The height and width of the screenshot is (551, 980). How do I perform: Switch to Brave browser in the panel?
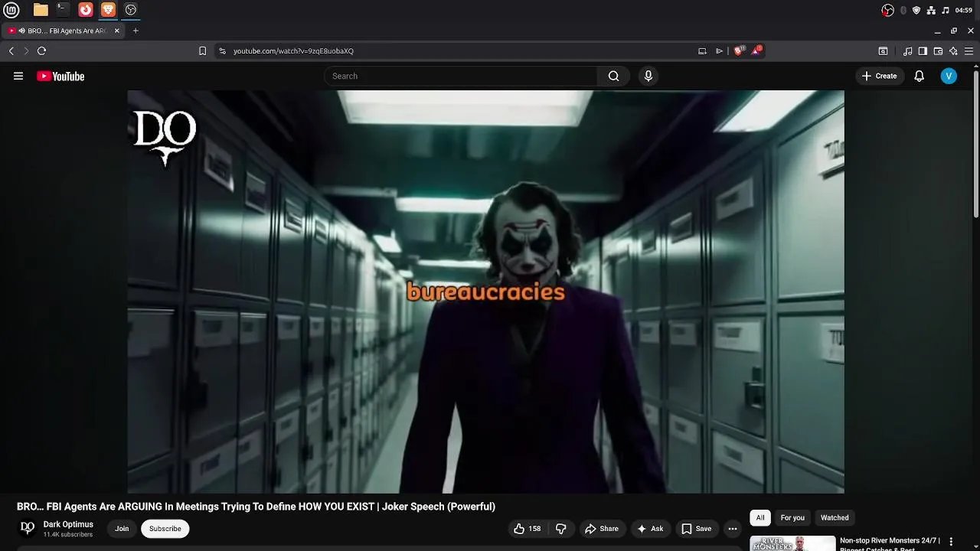108,10
